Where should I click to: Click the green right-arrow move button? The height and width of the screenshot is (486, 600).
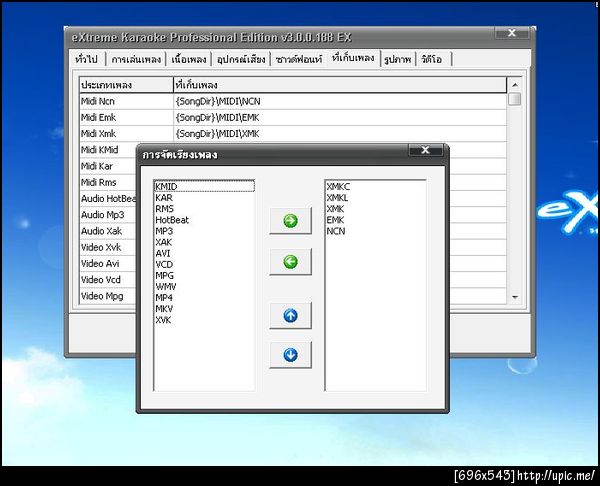click(290, 221)
